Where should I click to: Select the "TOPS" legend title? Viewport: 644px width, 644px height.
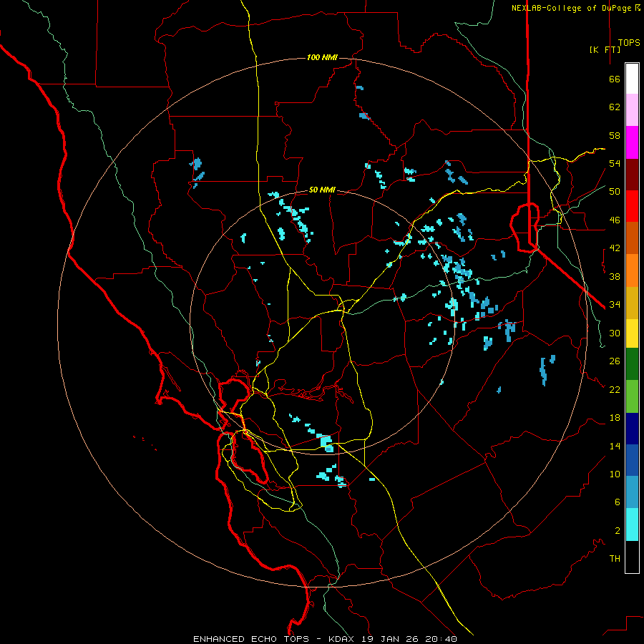click(629, 43)
